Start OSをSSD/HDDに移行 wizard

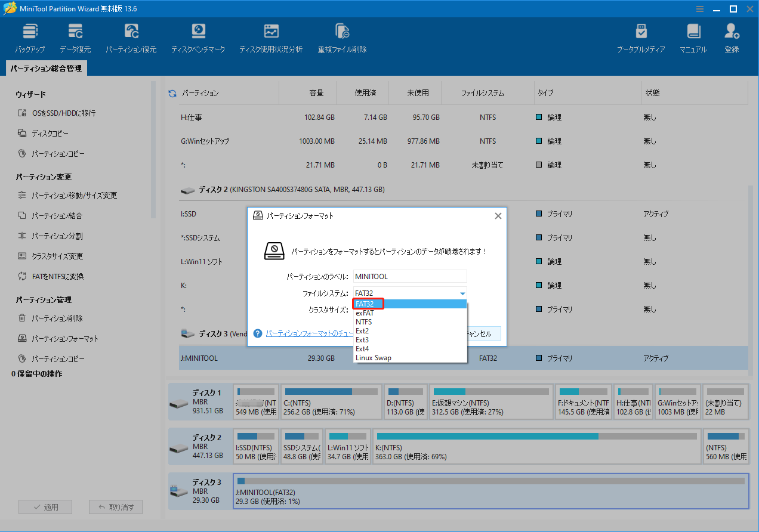(56, 113)
